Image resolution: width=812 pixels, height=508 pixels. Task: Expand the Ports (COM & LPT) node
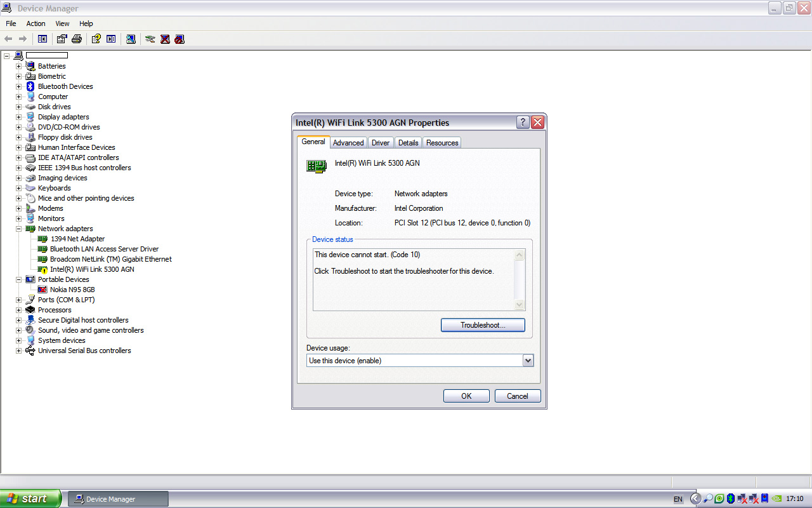(18, 300)
